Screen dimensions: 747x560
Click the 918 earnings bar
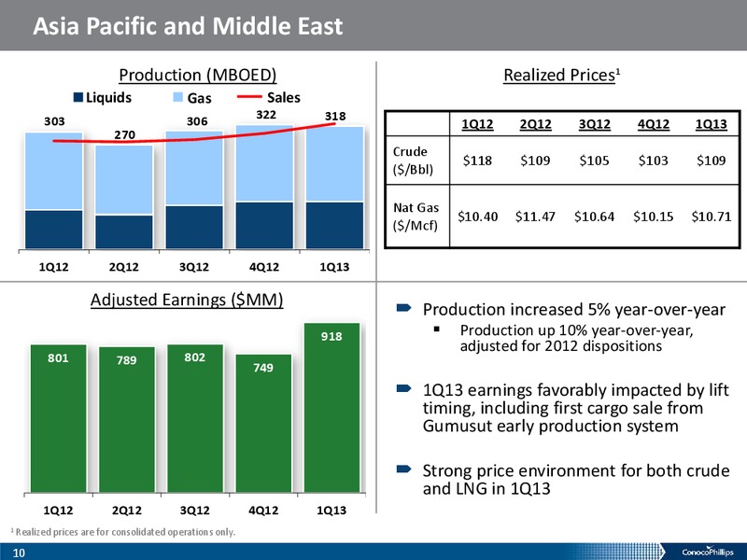332,408
